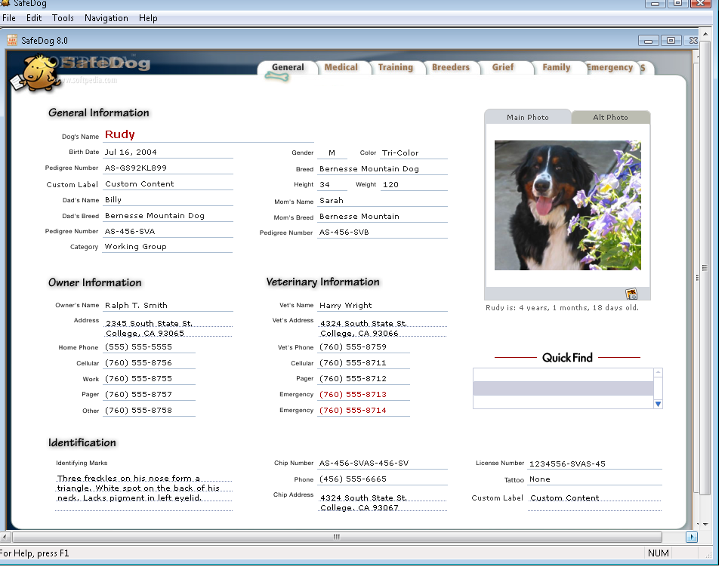This screenshot has height=576, width=728.
Task: Minimize the inner SafeDog 8.0 window
Action: click(x=648, y=40)
